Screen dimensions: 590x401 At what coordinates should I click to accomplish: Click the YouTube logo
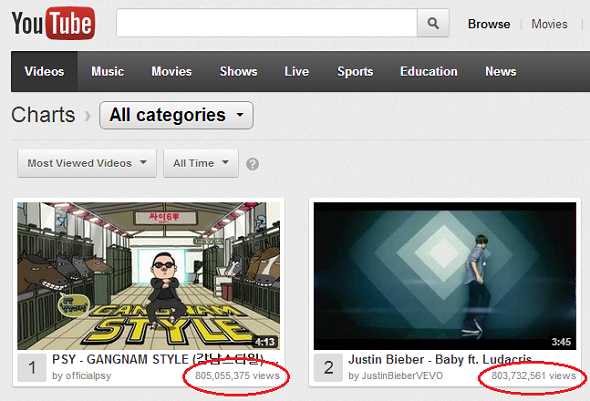tap(53, 23)
